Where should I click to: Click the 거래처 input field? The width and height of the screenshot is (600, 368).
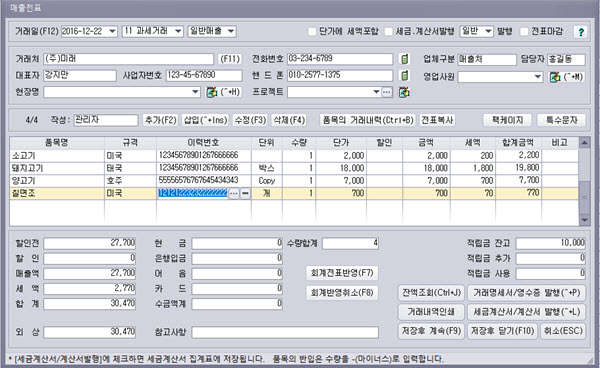click(128, 59)
